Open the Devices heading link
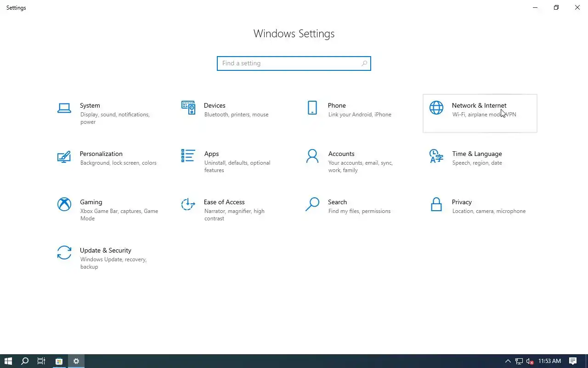This screenshot has height=368, width=588. [x=215, y=105]
